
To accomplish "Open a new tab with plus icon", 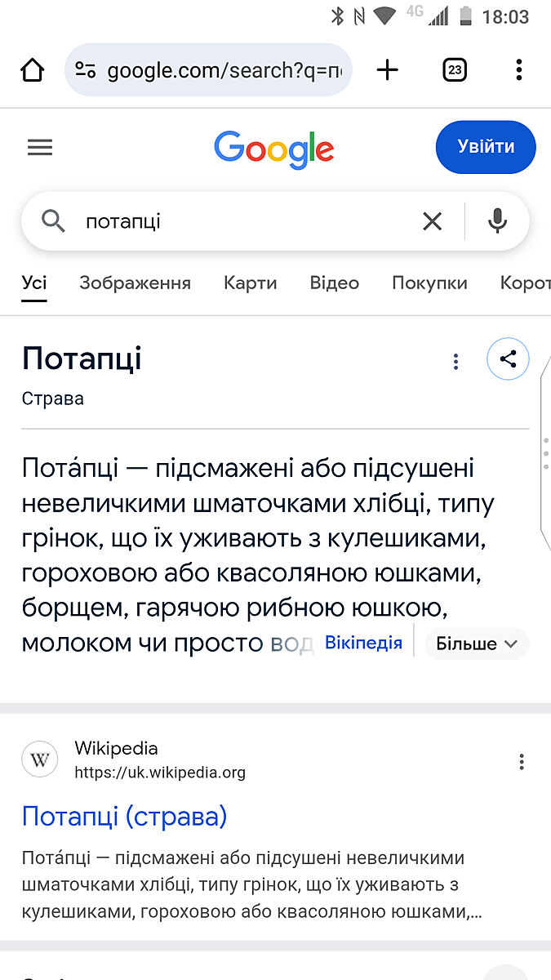I will coord(388,70).
